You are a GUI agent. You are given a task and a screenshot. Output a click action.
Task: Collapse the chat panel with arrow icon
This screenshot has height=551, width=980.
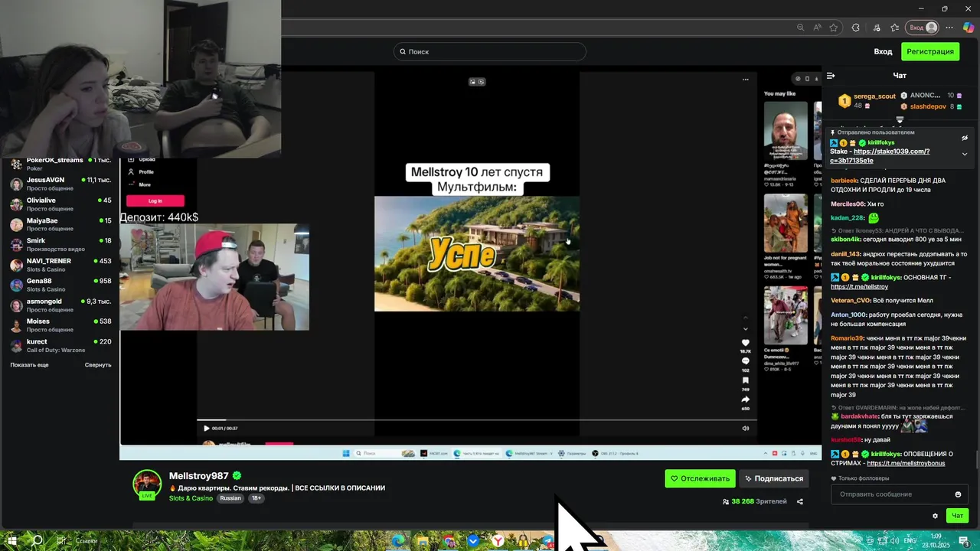click(x=831, y=76)
